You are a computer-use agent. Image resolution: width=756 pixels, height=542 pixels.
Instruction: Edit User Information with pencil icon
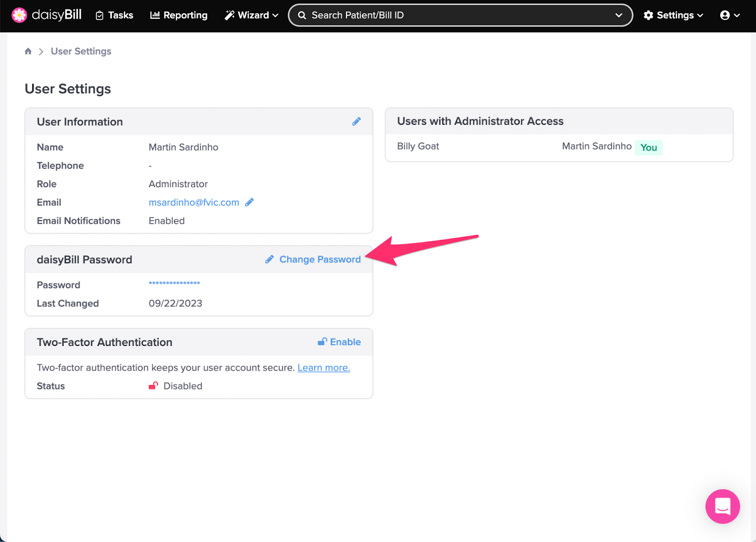[356, 122]
